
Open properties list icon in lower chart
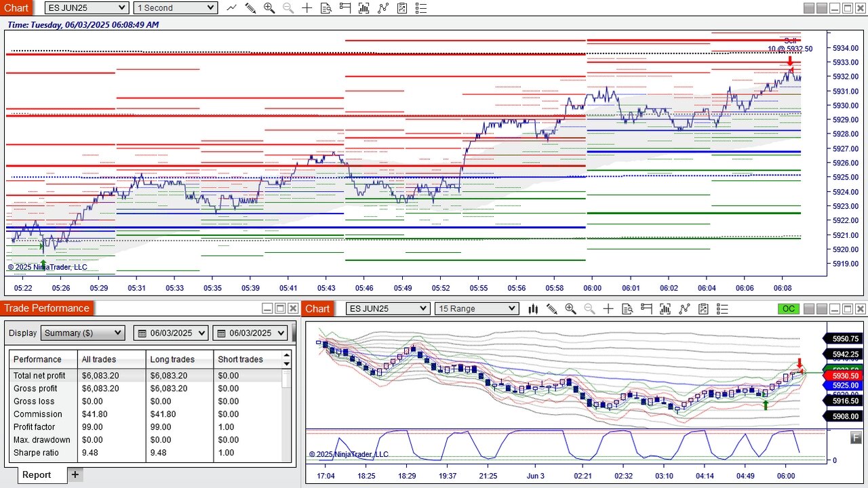[722, 309]
